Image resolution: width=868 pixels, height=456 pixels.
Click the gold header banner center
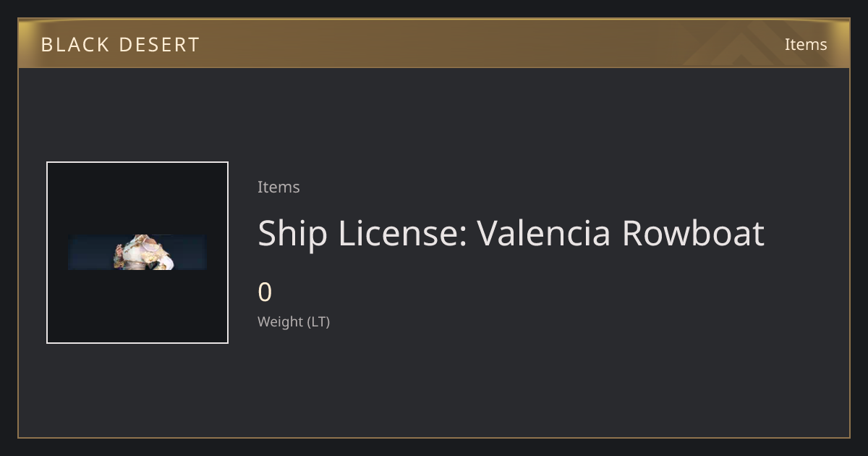pyautogui.click(x=434, y=43)
